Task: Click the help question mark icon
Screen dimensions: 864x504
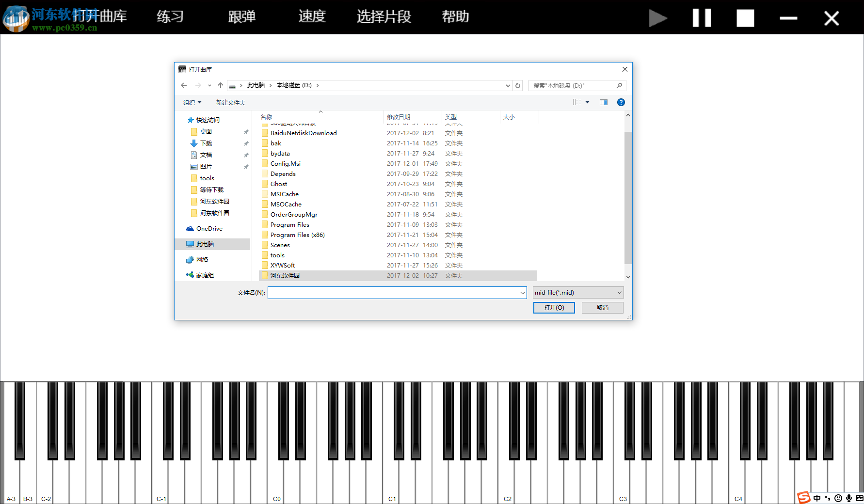Action: coord(621,102)
